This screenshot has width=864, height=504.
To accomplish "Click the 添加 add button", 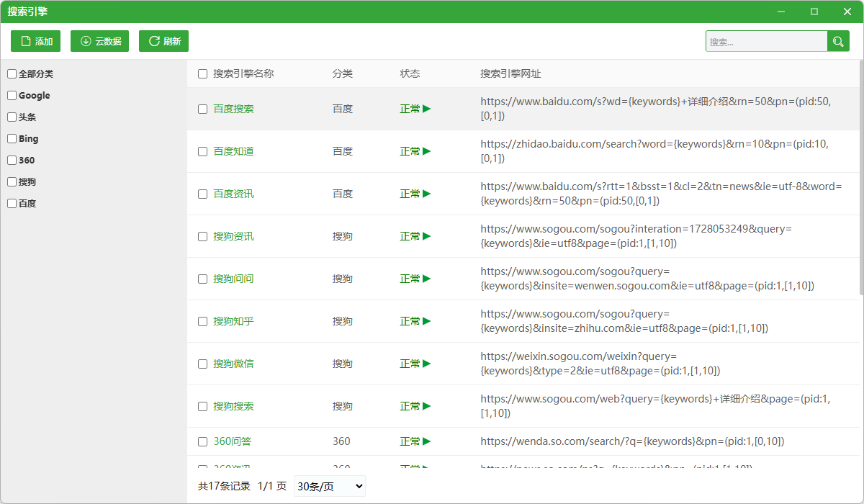I will click(36, 41).
